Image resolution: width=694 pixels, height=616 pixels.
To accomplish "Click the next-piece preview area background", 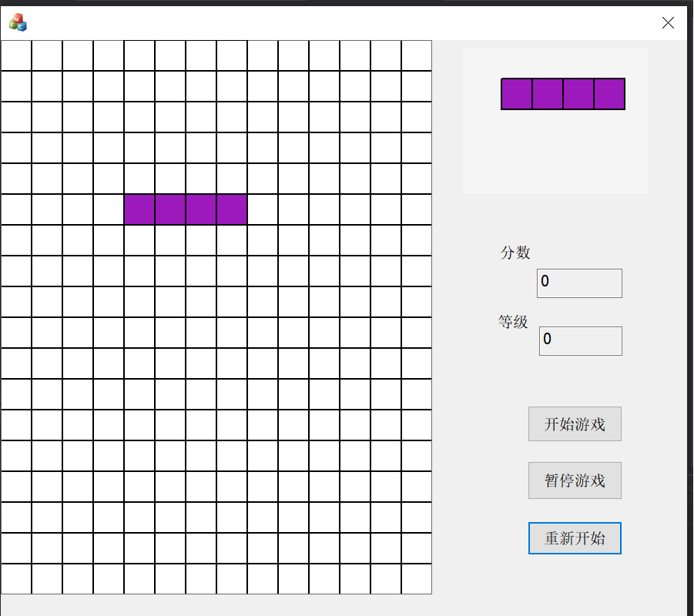I will pyautogui.click(x=555, y=154).
